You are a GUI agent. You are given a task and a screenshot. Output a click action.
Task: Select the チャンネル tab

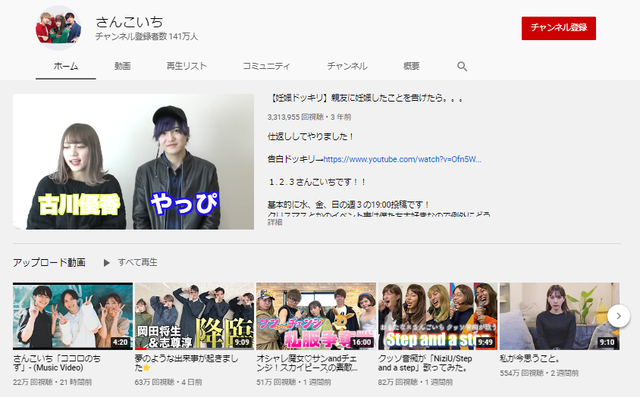tap(347, 66)
